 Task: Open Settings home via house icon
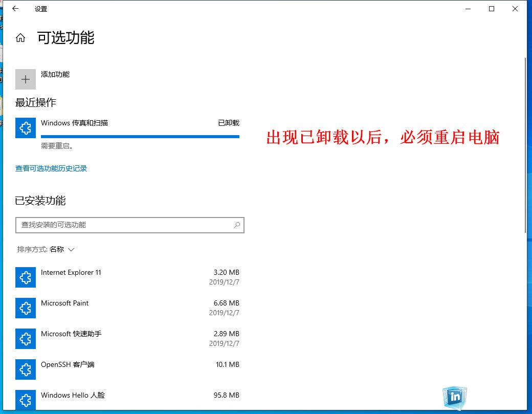point(20,38)
